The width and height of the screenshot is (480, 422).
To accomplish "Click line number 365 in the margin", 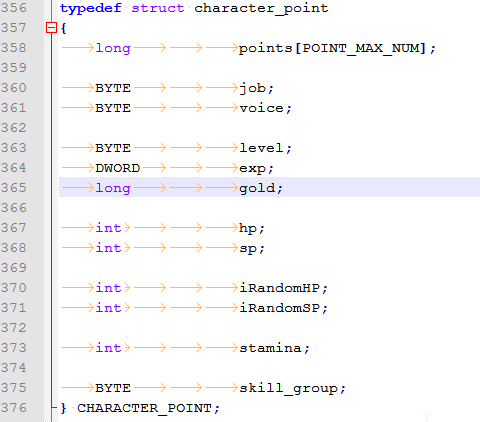I will point(13,188).
